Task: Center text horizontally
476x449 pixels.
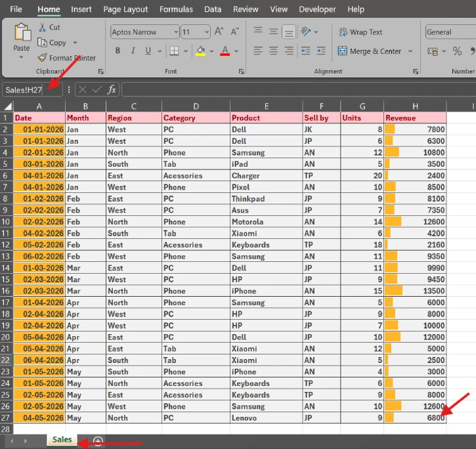Action: coord(274,51)
